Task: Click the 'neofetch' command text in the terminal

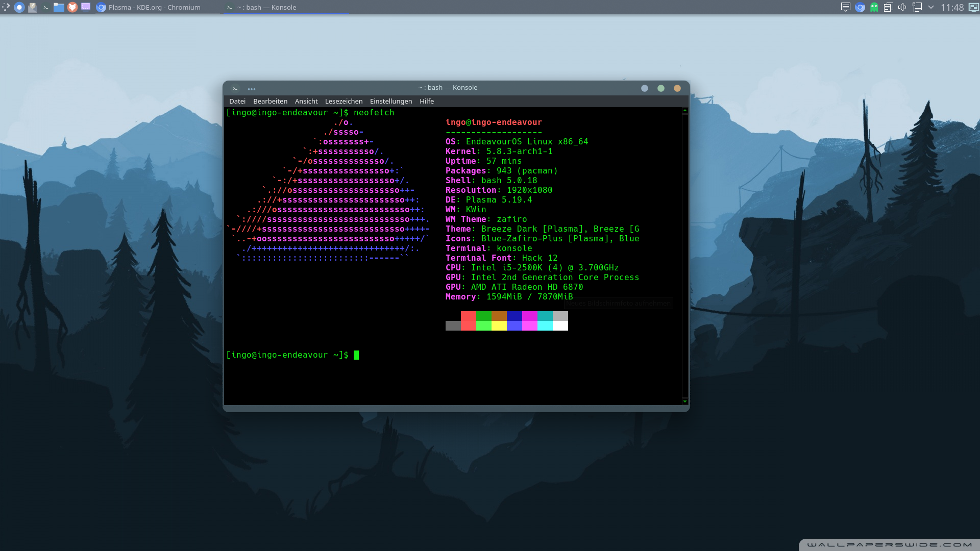Action: coord(374,113)
